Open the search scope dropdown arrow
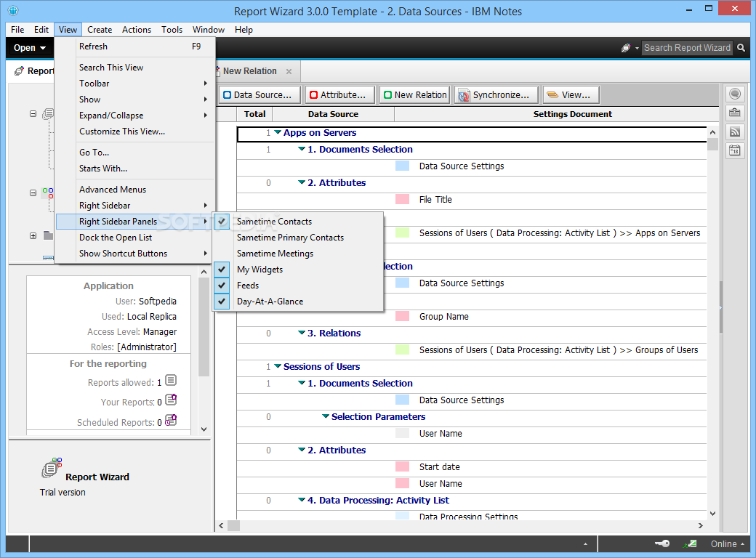Image resolution: width=756 pixels, height=558 pixels. [x=637, y=48]
